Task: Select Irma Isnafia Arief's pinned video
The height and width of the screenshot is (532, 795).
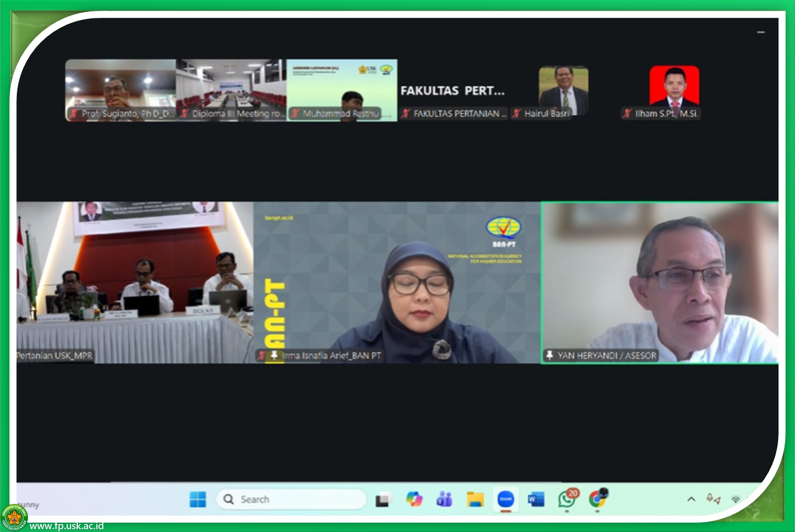Action: coord(397,282)
